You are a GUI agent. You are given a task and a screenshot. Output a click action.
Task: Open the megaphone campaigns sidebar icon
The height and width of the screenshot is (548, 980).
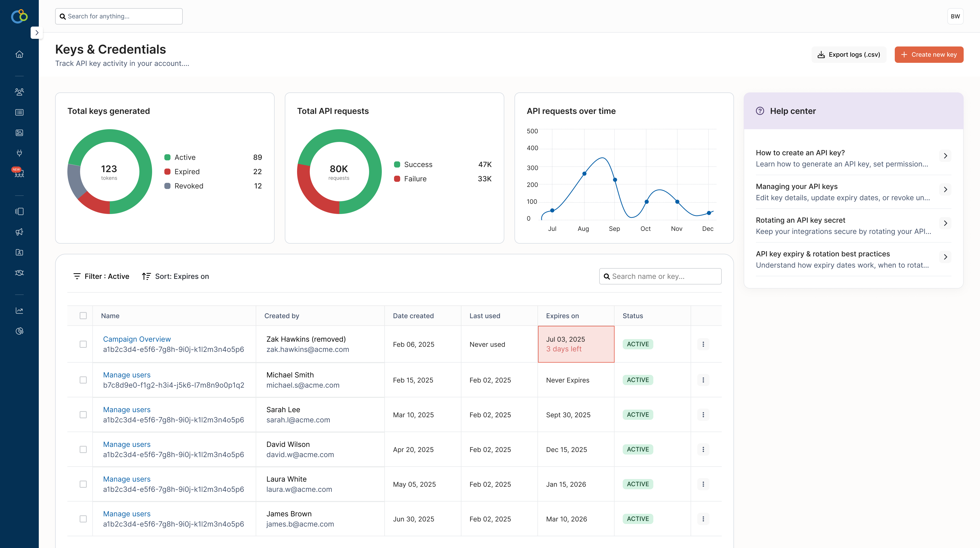[19, 232]
